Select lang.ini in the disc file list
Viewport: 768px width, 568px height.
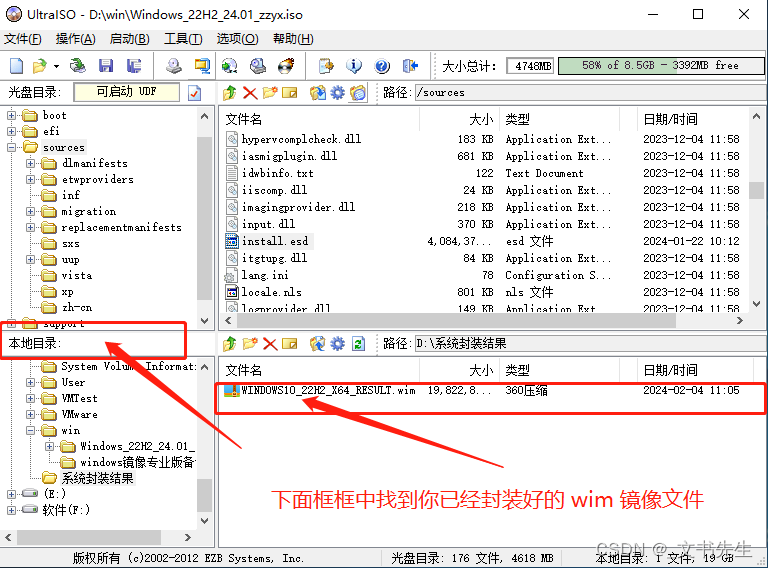(x=264, y=275)
